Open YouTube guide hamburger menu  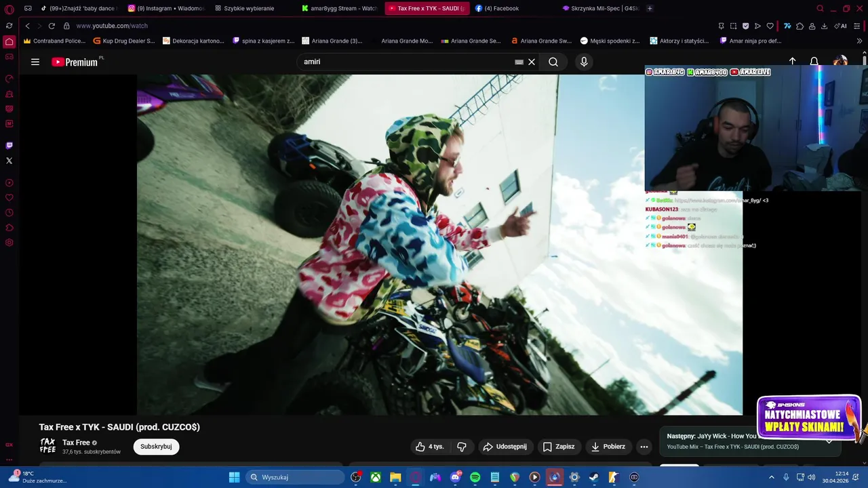(35, 62)
